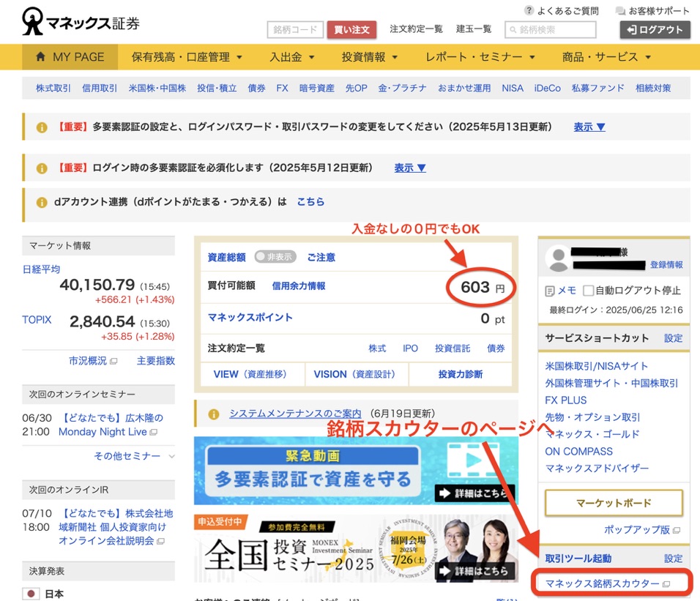Click 設定 beside サービスショートカット
The height and width of the screenshot is (601, 700).
click(x=673, y=338)
